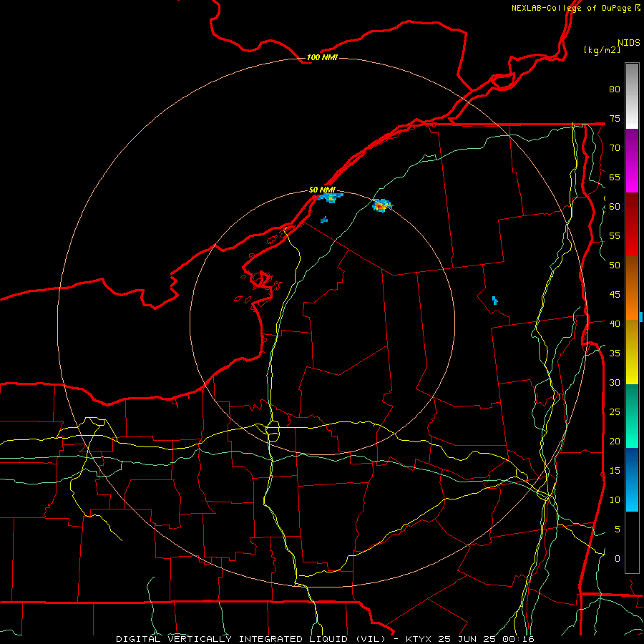Click the color scale value 40
This screenshot has width=644, height=644.
[x=615, y=323]
